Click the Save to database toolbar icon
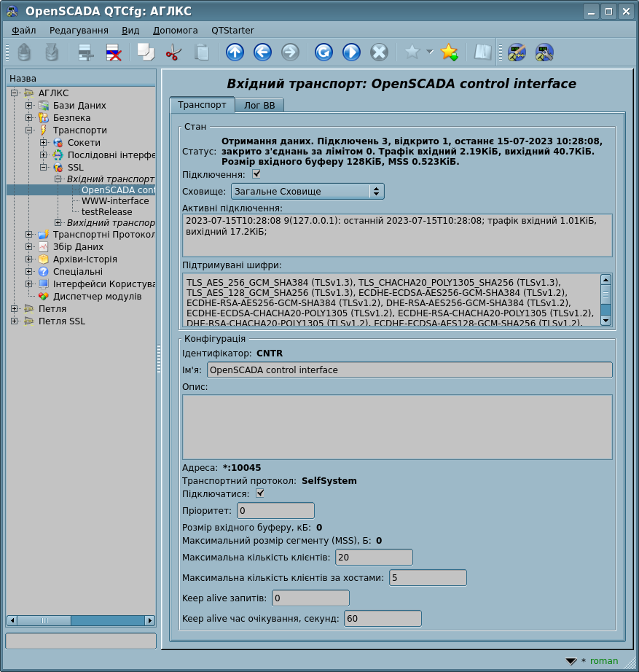This screenshot has height=672, width=639. click(52, 52)
